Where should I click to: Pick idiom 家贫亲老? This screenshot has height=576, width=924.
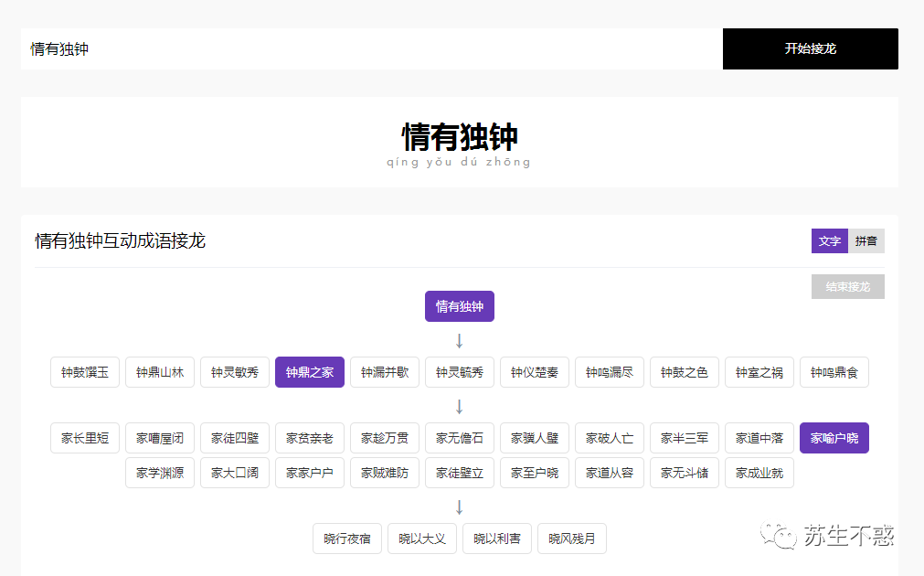tap(310, 438)
